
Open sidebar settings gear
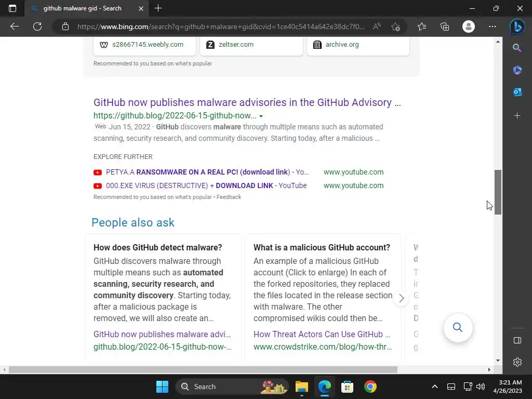(x=517, y=362)
